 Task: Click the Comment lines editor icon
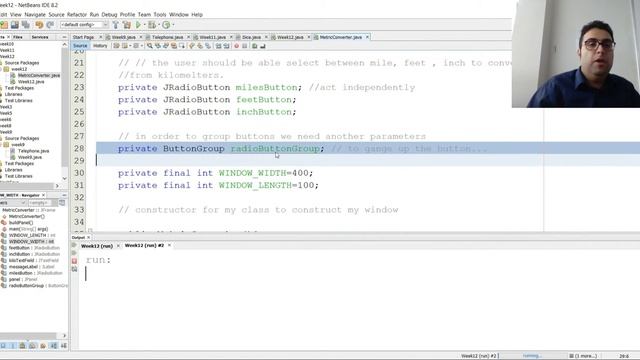[x=255, y=46]
